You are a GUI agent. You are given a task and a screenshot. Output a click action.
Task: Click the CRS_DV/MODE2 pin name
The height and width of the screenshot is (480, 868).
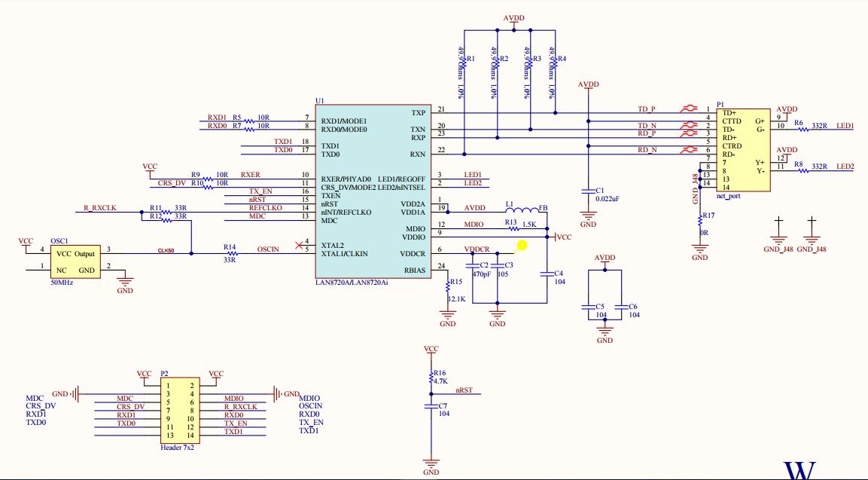click(349, 188)
